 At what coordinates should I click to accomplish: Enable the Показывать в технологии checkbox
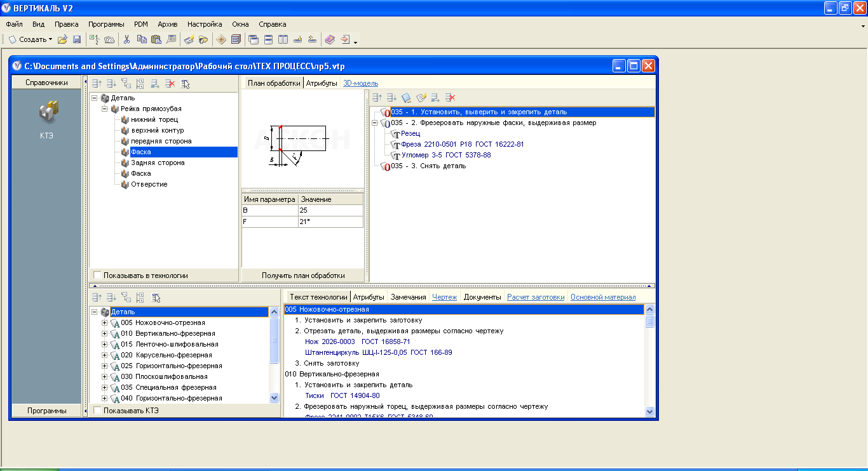coord(97,275)
